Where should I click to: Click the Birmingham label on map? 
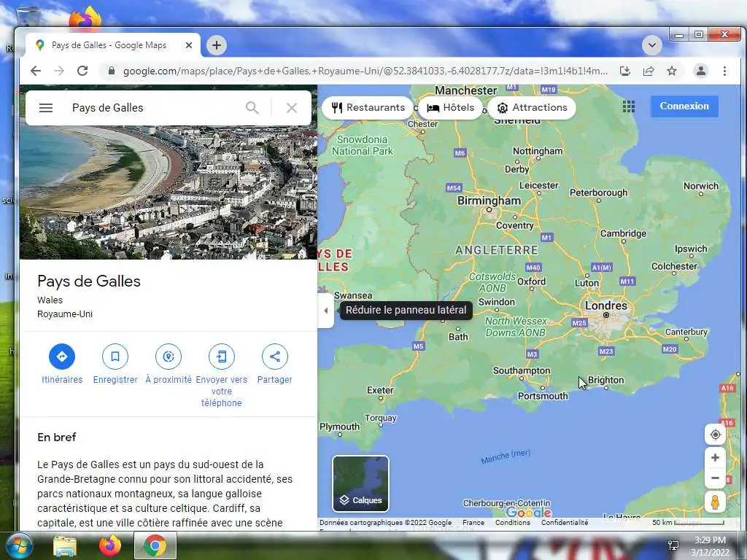pos(489,201)
